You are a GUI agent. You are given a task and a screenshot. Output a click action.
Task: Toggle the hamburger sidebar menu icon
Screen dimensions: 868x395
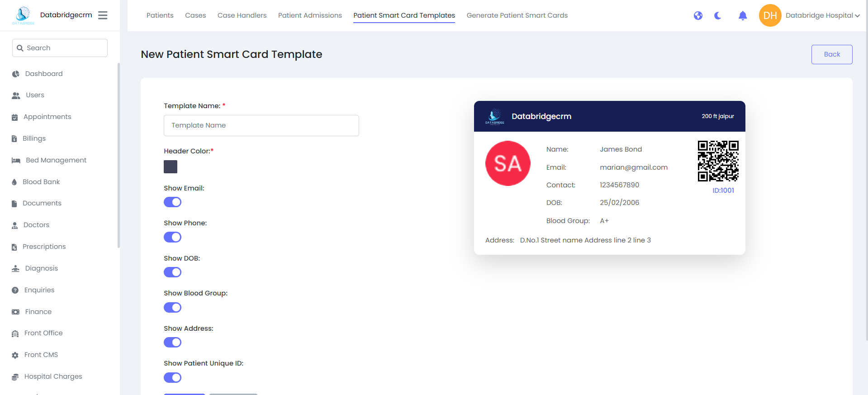103,15
